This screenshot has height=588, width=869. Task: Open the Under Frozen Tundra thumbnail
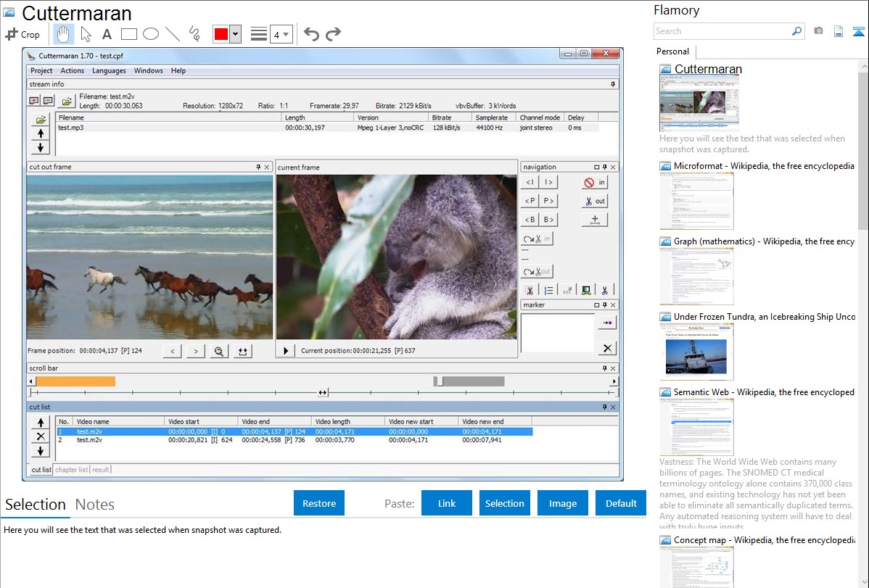pyautogui.click(x=696, y=352)
